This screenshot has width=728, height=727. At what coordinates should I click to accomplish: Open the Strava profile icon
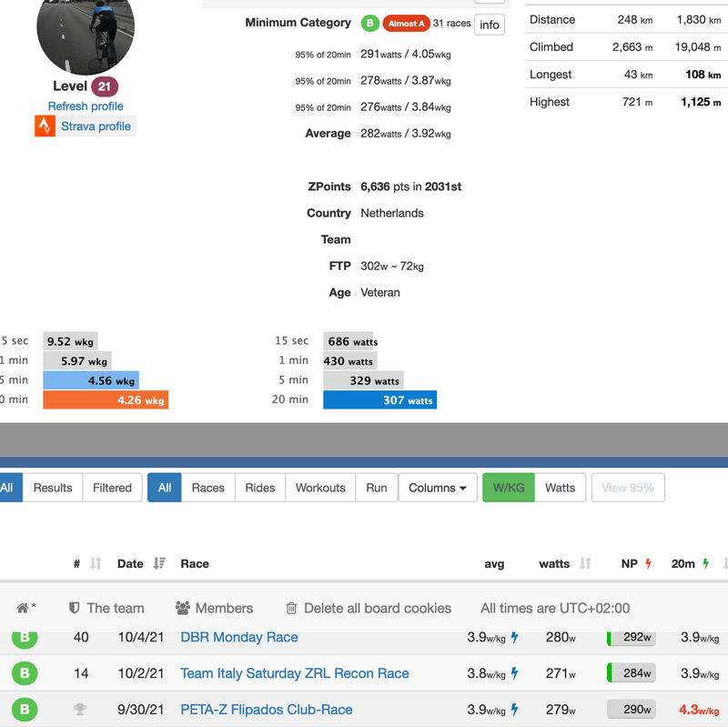45,126
